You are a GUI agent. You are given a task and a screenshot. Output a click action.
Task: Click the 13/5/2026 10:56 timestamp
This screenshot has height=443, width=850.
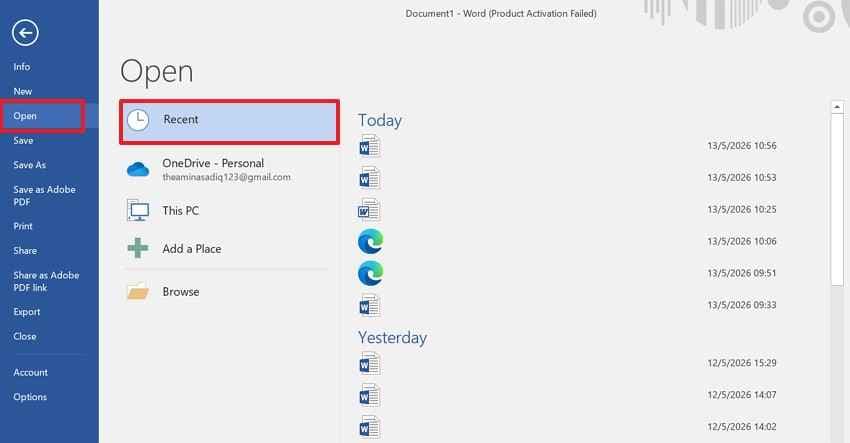click(x=742, y=145)
